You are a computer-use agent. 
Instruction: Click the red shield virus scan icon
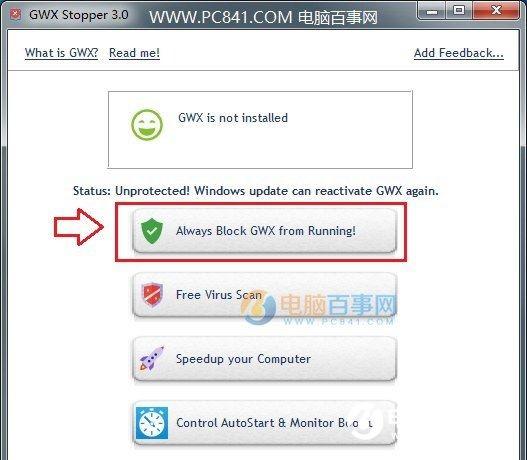(152, 295)
